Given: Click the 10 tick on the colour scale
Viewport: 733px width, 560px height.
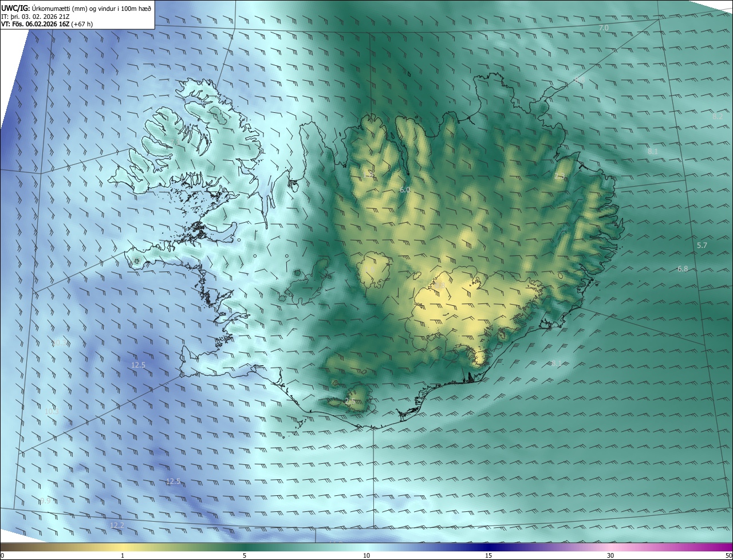Looking at the screenshot, I should (x=366, y=555).
